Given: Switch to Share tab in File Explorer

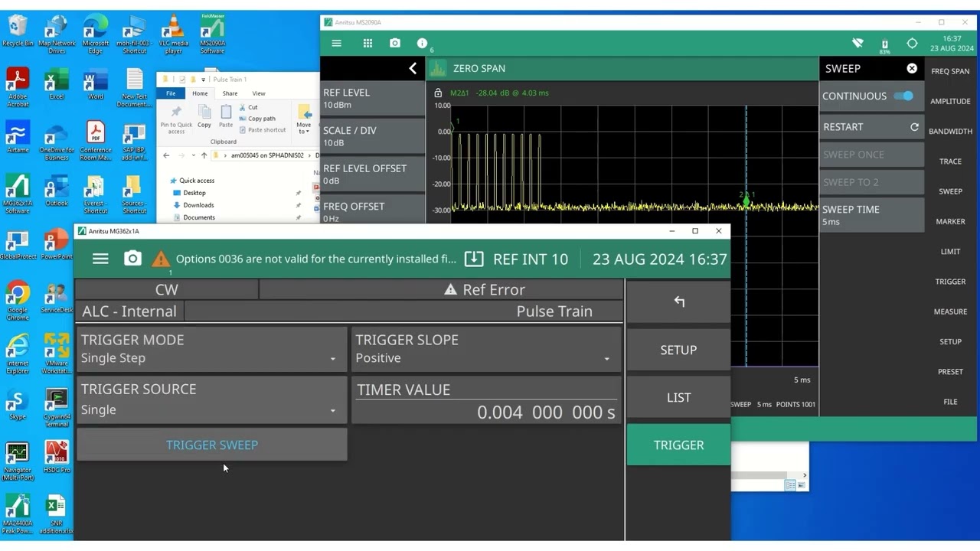Looking at the screenshot, I should pos(230,93).
